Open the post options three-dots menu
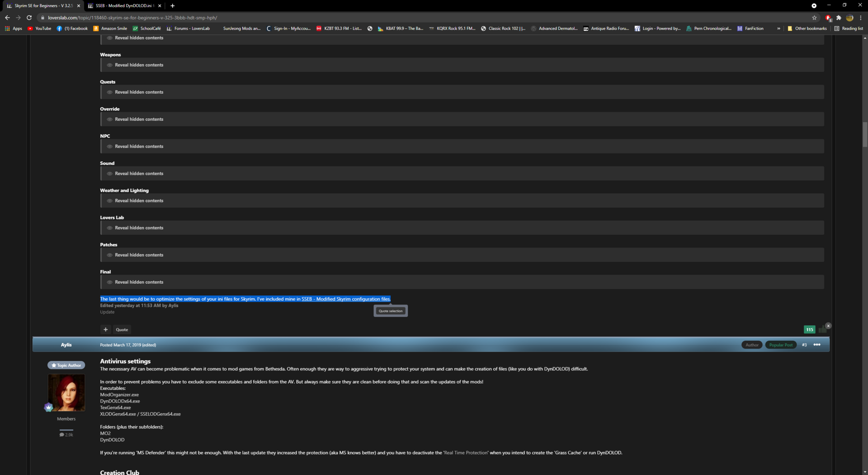 point(817,345)
